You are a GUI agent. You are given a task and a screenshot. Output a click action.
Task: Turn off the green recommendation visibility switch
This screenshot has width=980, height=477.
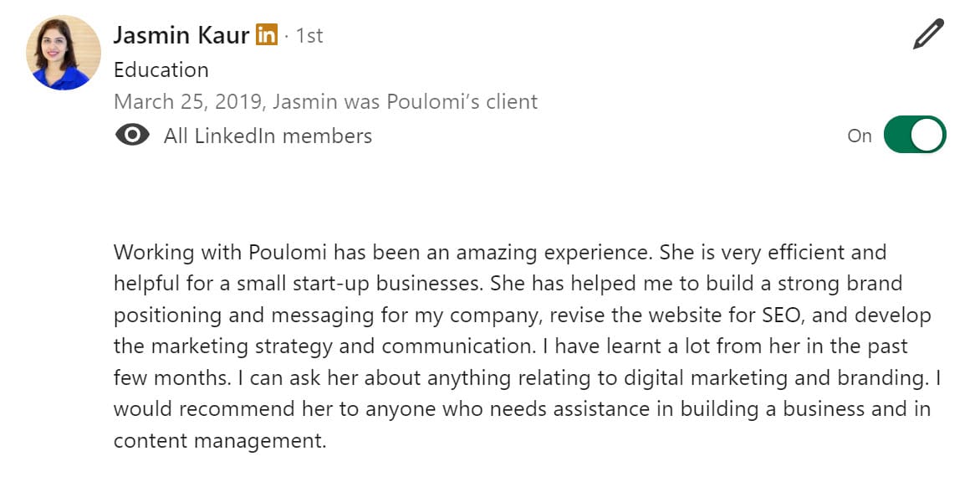915,135
